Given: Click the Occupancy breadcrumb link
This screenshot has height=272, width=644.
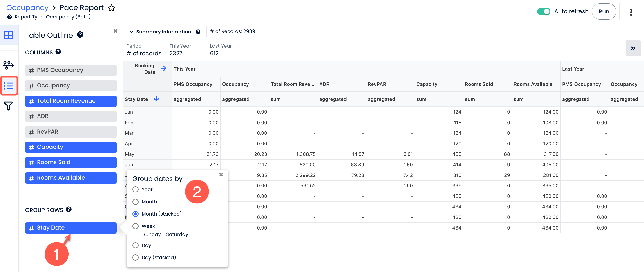Looking at the screenshot, I should point(27,8).
